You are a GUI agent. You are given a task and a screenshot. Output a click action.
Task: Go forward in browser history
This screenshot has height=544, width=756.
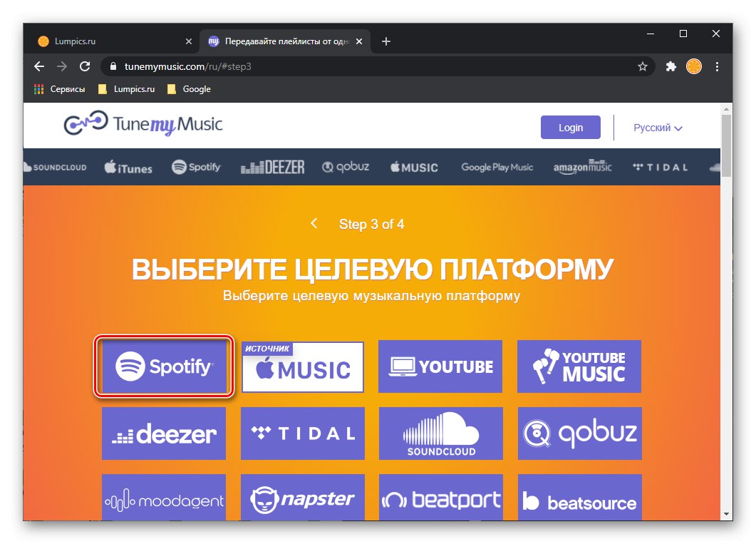coord(62,66)
